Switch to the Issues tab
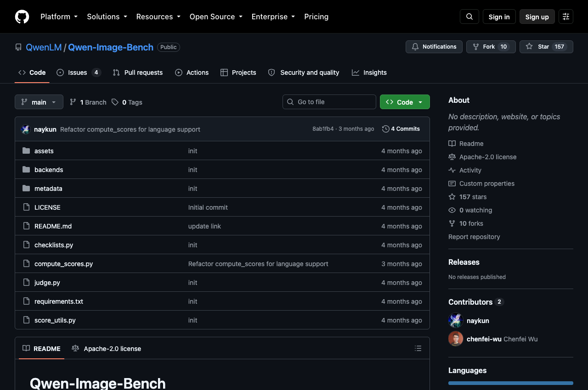Viewport: 588px width, 390px height. click(x=79, y=72)
